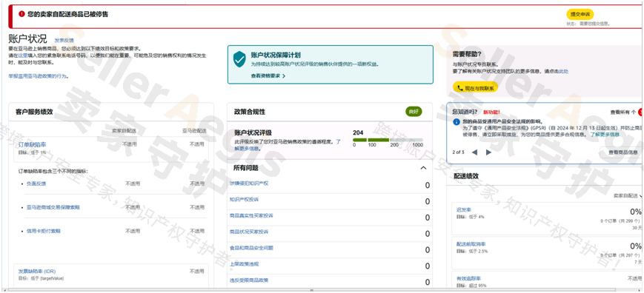Click the 204 account health rating bar
Image resolution: width=644 pixels, height=293 pixels.
point(388,140)
